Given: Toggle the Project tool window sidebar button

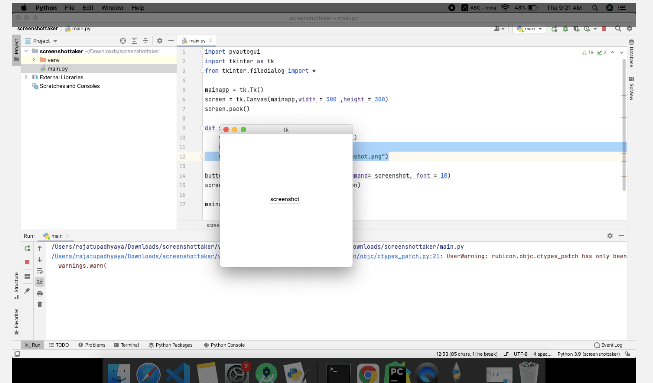Looking at the screenshot, I should point(16,50).
